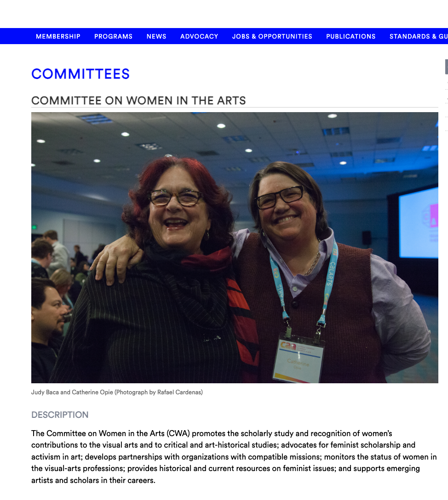Image resolution: width=448 pixels, height=500 pixels.
Task: Go to the Programs section
Action: coord(113,36)
